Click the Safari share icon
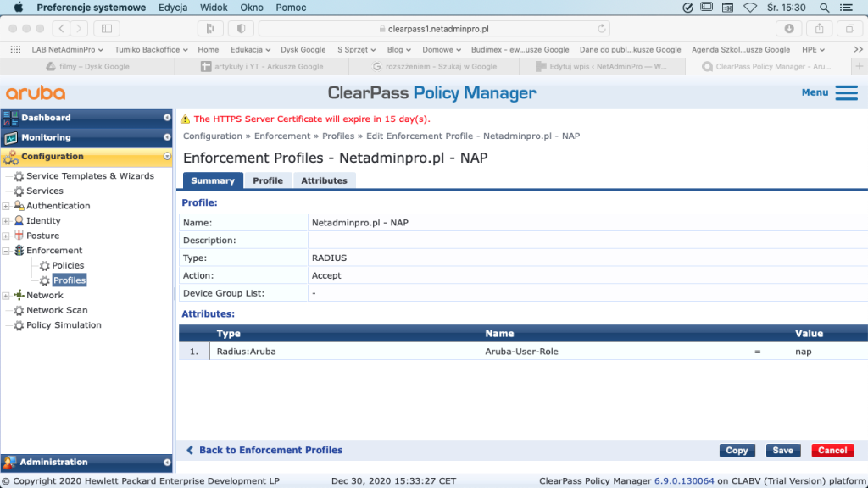The height and width of the screenshot is (488, 868). click(820, 28)
